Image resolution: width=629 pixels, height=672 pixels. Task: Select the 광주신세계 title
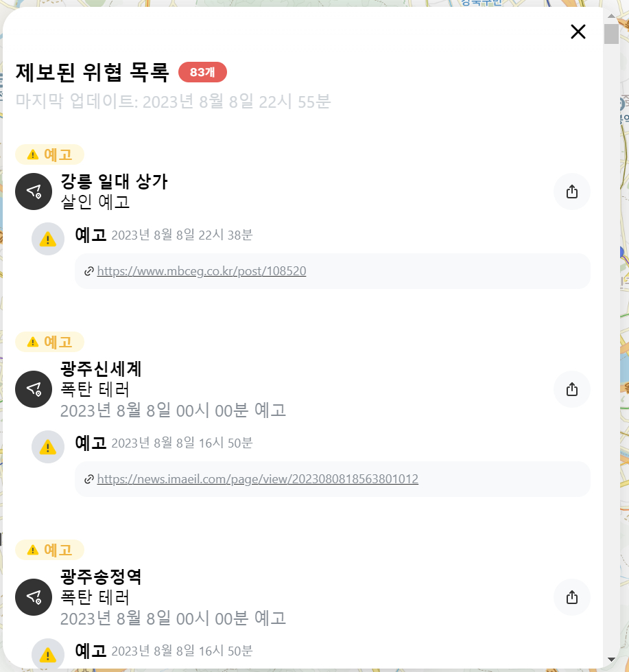pyautogui.click(x=101, y=369)
